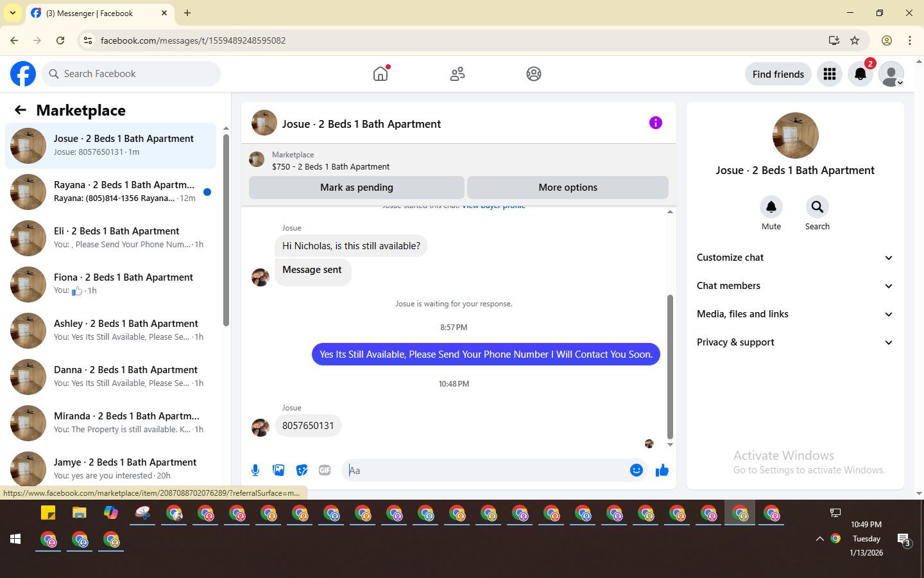924x578 pixels.
Task: Select the Josue conversation in list
Action: click(x=110, y=145)
